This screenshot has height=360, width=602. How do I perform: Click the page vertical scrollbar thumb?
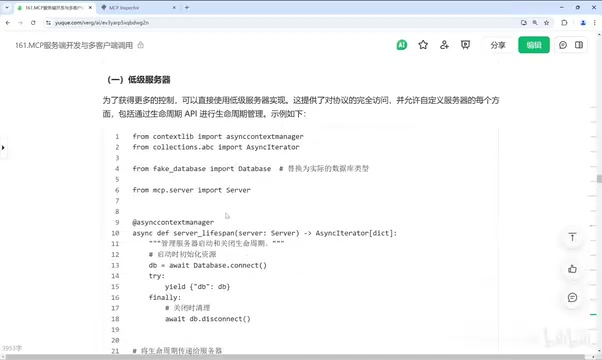[x=599, y=179]
